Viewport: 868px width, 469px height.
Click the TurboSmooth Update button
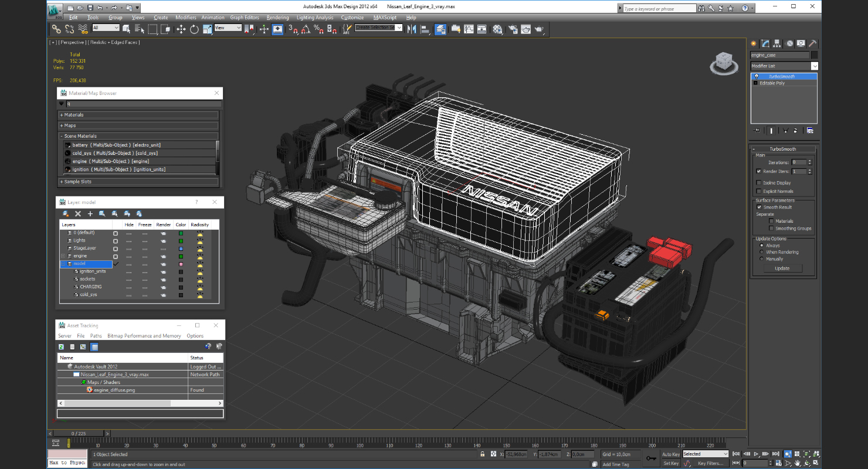click(782, 268)
